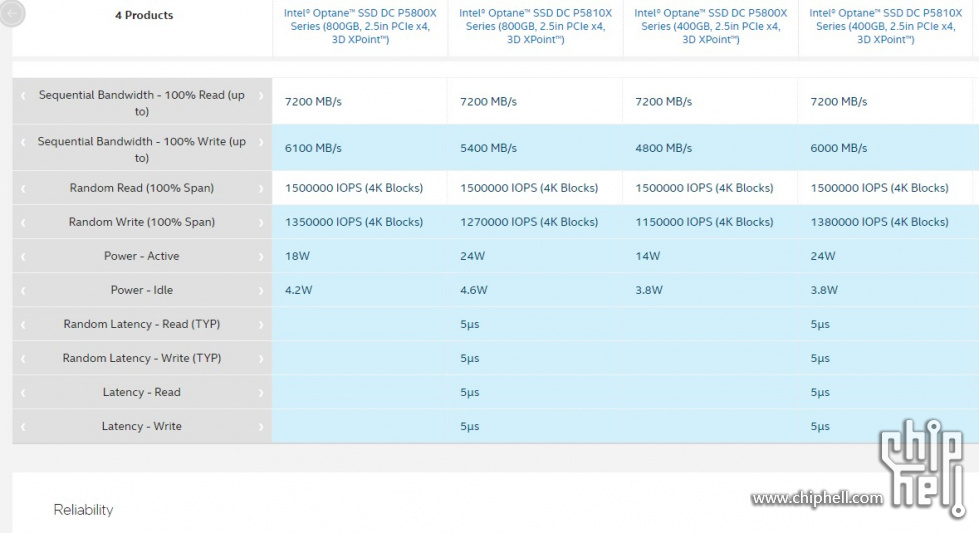Click right chevron on Latency - Write row

coord(261,427)
